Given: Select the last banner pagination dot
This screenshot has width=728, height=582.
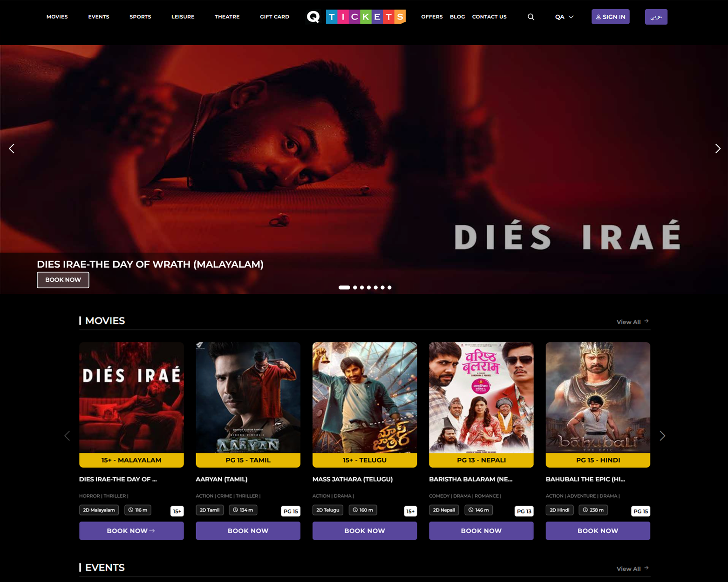Looking at the screenshot, I should 389,287.
